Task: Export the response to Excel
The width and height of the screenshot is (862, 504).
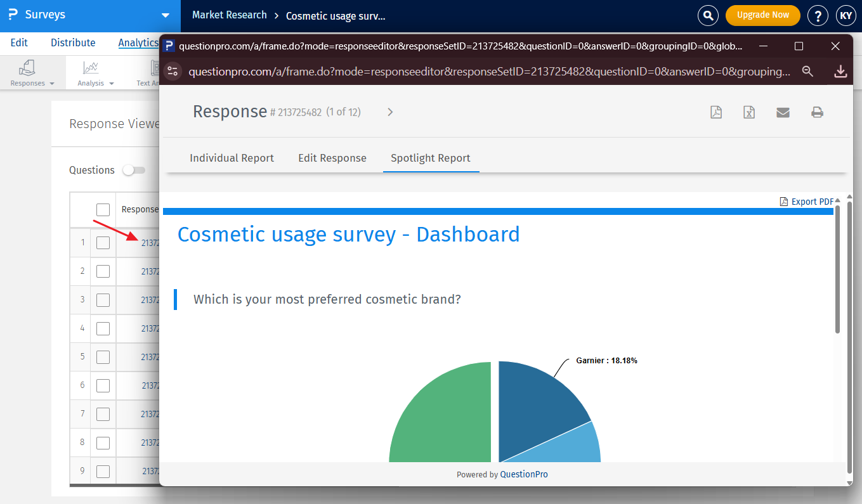Action: point(749,112)
